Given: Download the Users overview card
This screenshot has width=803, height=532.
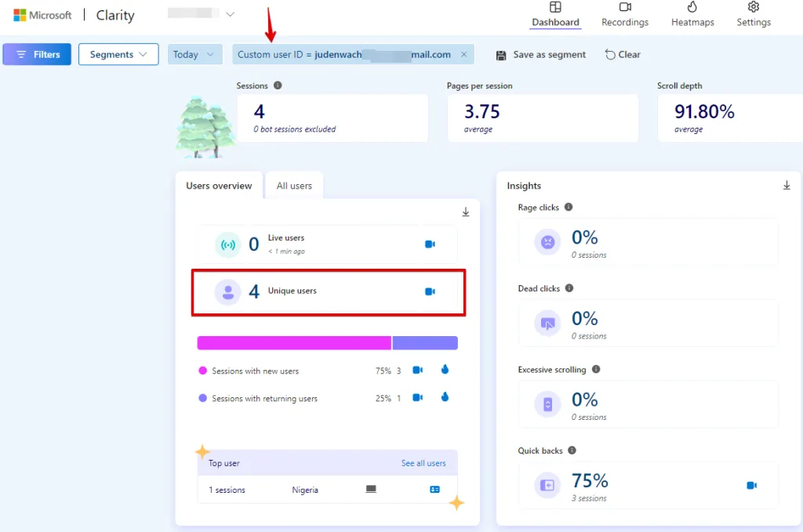Looking at the screenshot, I should pyautogui.click(x=466, y=212).
